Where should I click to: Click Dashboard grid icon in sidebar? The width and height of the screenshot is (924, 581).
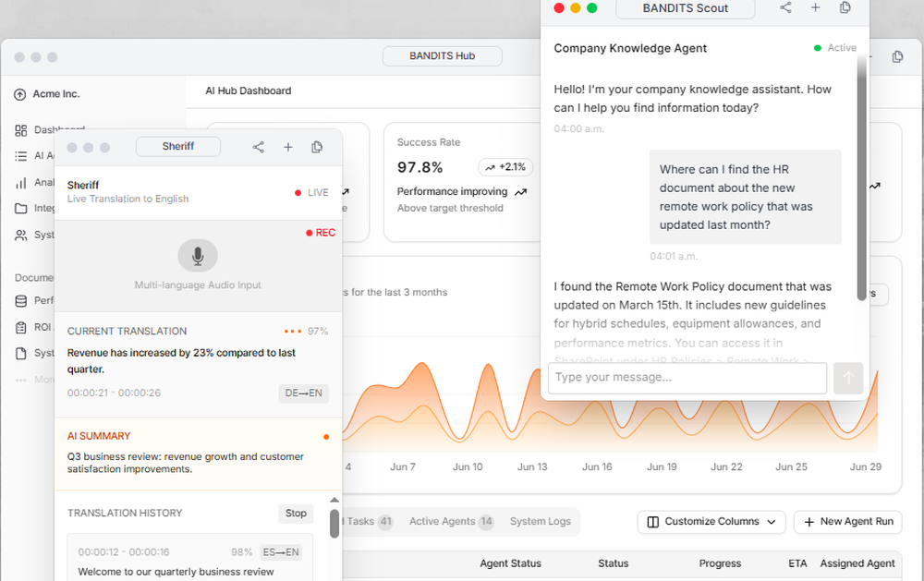pos(20,130)
